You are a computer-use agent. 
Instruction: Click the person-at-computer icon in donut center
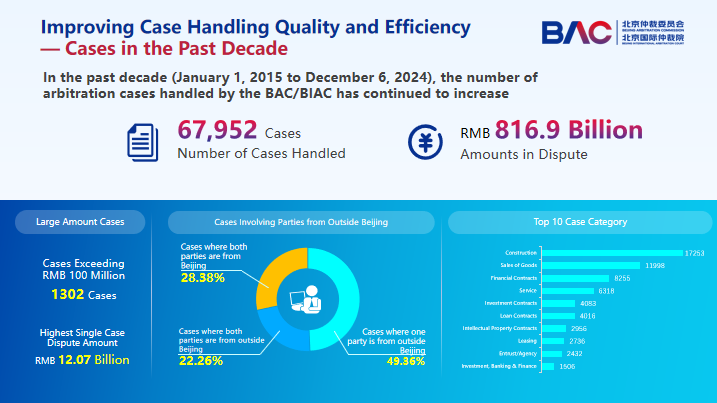click(305, 299)
